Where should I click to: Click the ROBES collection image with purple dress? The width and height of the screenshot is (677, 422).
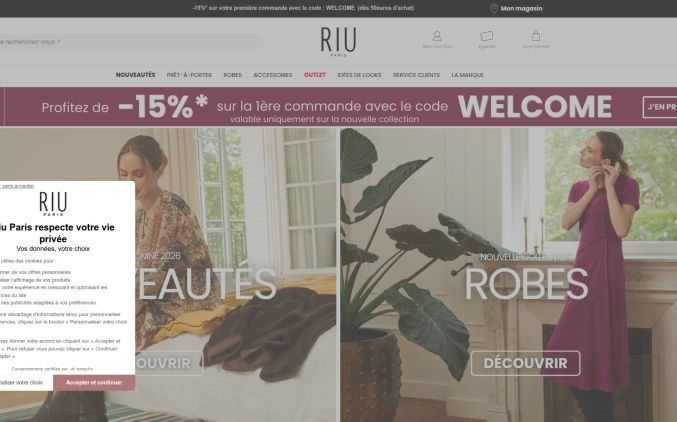pyautogui.click(x=509, y=275)
